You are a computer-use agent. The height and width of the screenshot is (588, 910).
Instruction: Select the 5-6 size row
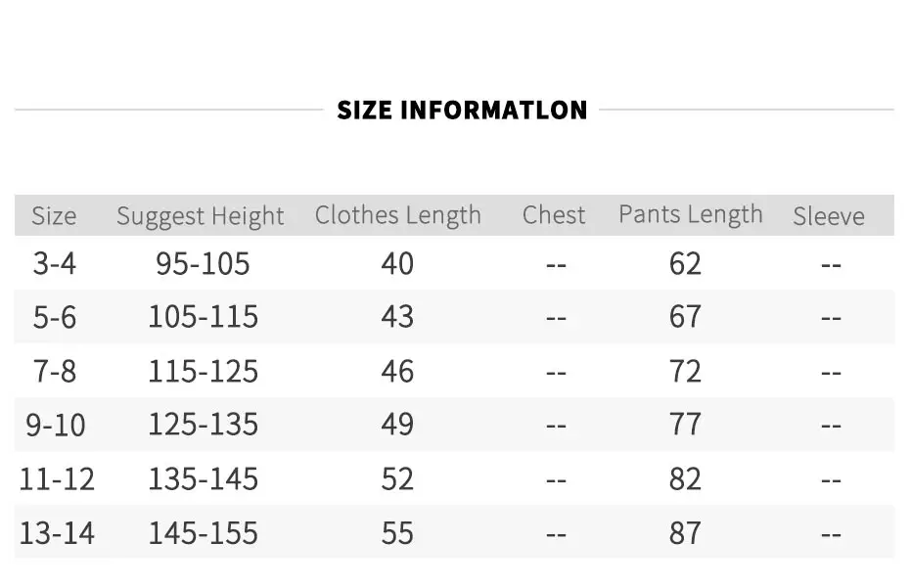click(454, 317)
